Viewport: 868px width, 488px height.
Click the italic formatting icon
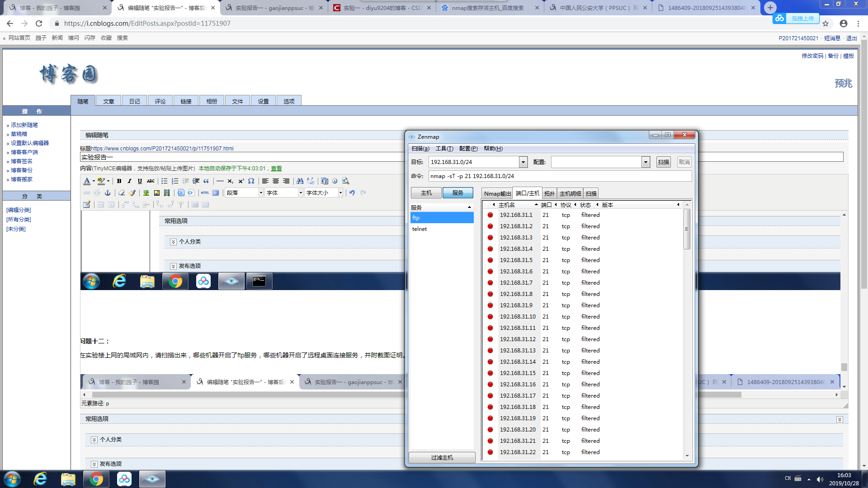(x=129, y=181)
